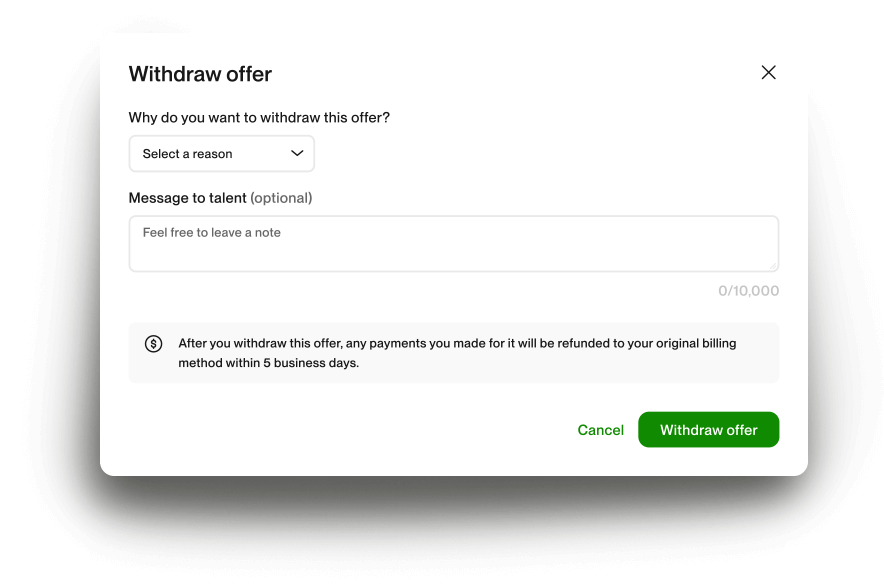This screenshot has width=884, height=588.
Task: Close the Withdraw offer dialog
Action: 768,72
